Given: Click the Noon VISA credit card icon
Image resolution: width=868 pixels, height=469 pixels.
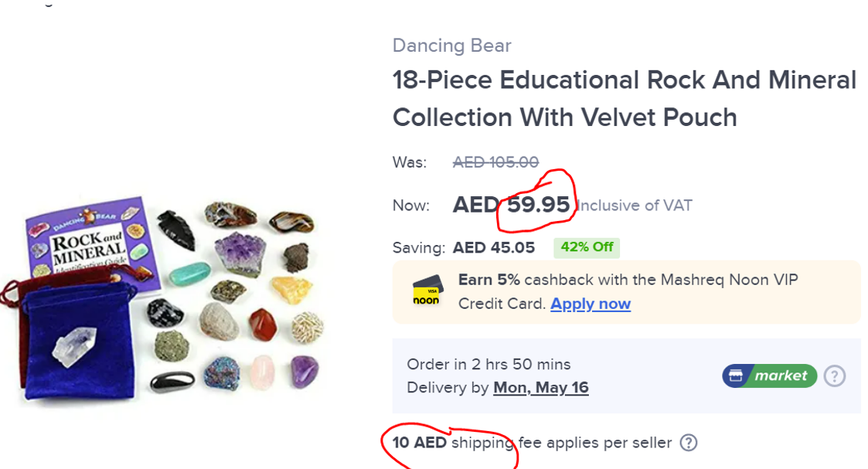Looking at the screenshot, I should pos(427,291).
